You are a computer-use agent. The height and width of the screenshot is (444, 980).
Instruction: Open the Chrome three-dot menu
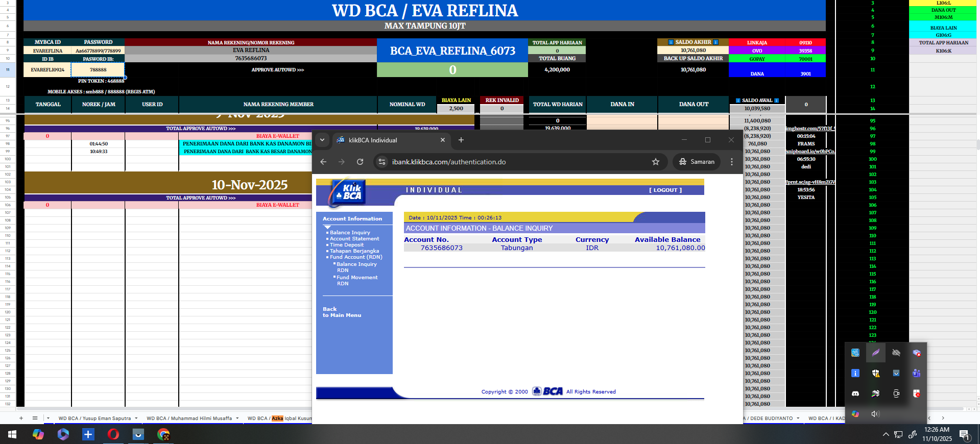pyautogui.click(x=732, y=162)
